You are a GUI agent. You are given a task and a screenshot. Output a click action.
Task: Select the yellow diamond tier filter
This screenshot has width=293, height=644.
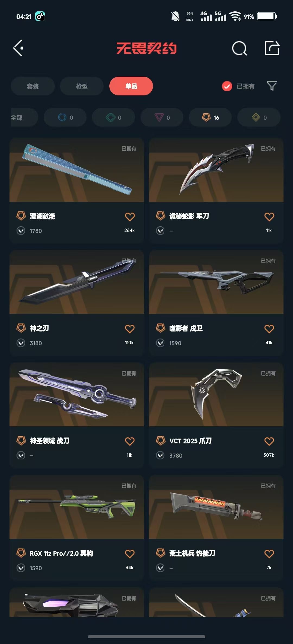(x=259, y=117)
